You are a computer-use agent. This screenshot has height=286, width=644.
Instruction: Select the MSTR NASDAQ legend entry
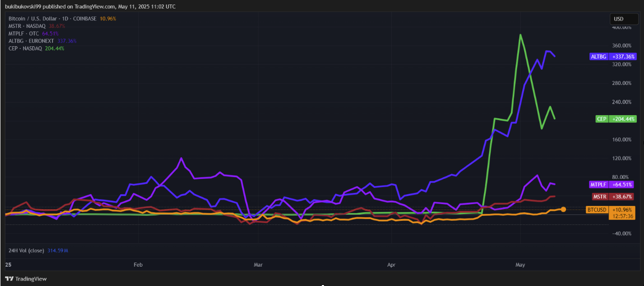click(27, 26)
